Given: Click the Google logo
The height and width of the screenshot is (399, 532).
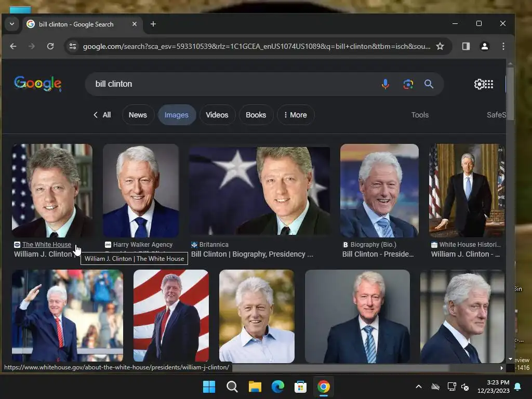Looking at the screenshot, I should [37, 84].
